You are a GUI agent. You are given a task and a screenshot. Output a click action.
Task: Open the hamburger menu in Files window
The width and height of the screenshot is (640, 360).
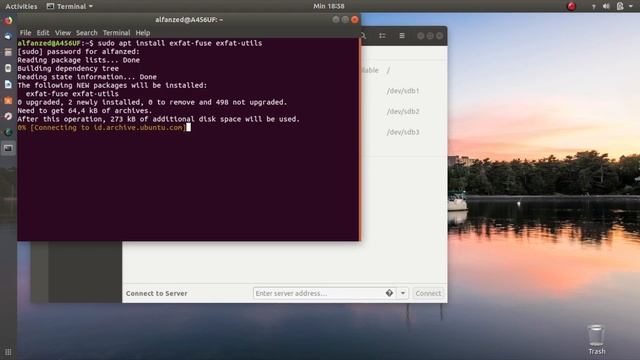402,36
